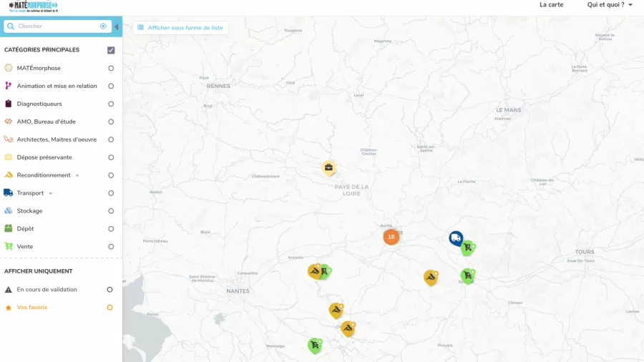Click the Dépôt category box icon
The image size is (644, 362).
tap(9, 229)
